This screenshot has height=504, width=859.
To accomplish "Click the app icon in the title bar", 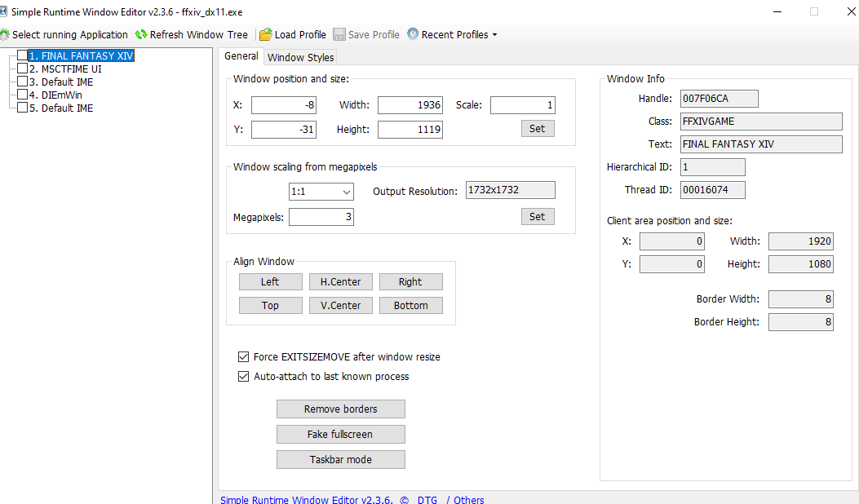I will 3,11.
